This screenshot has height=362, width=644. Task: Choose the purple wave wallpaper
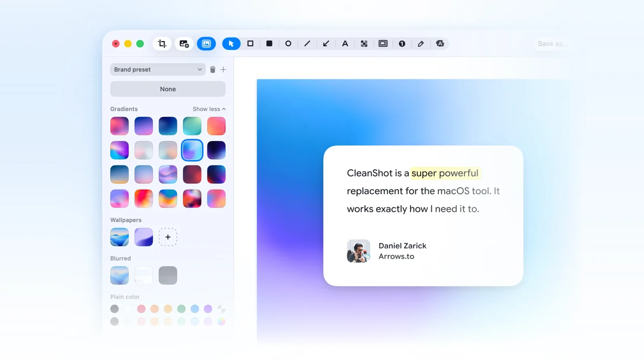(x=144, y=237)
